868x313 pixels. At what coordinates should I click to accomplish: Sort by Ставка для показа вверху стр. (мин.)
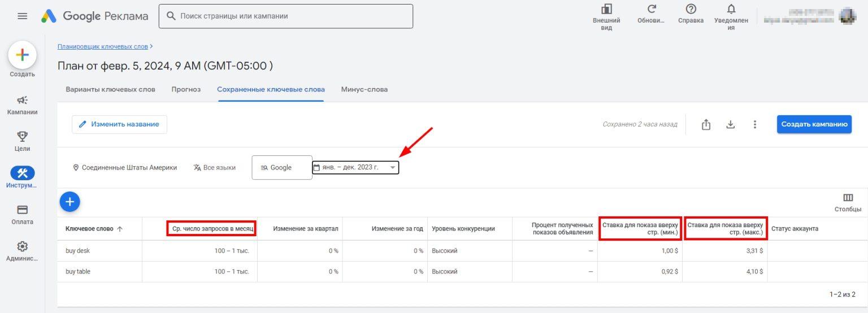point(640,229)
